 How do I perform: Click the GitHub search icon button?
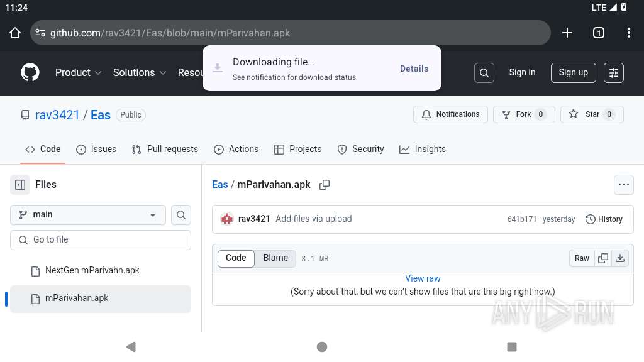coord(484,73)
